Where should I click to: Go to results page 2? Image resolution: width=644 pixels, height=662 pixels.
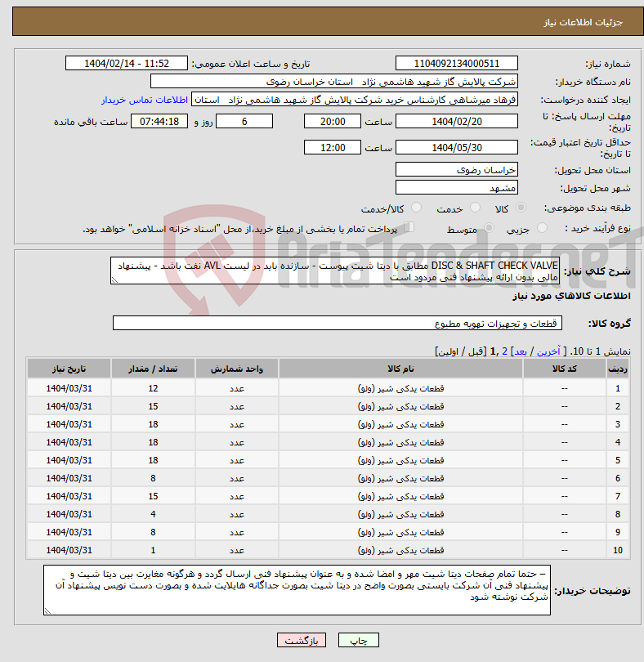[x=504, y=351]
